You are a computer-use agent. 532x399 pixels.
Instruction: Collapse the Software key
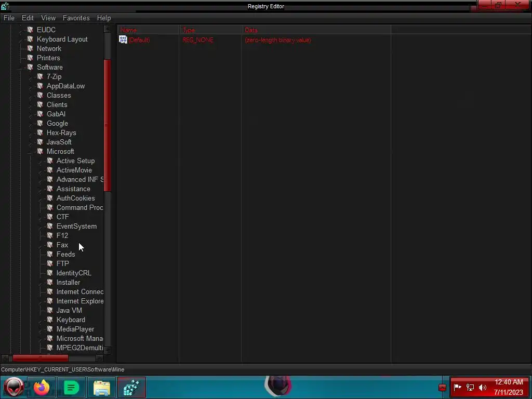[21, 68]
